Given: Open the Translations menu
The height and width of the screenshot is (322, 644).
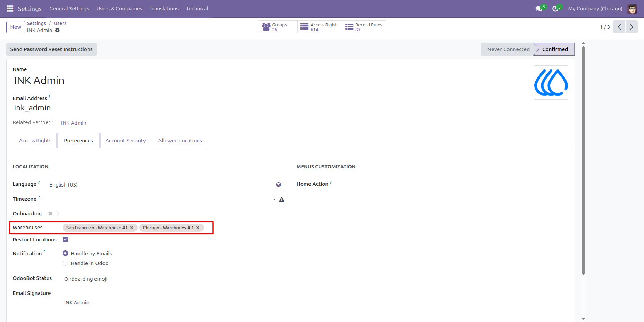Looking at the screenshot, I should (x=164, y=9).
